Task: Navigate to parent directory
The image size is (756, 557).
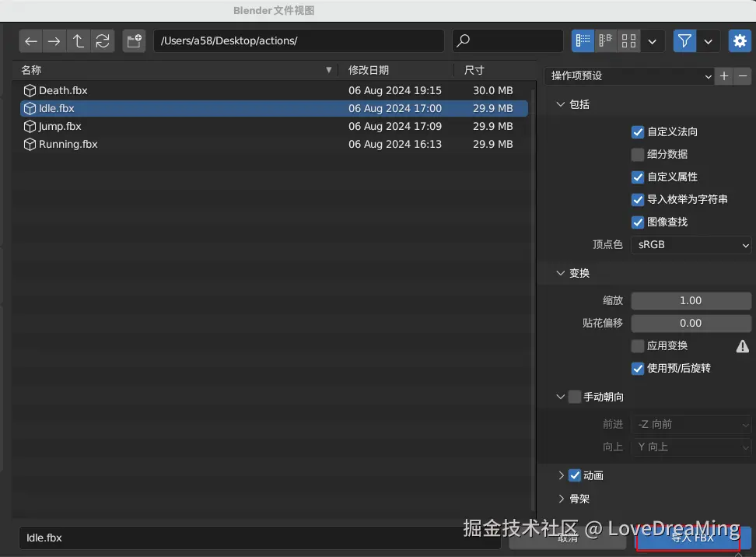Action: [78, 41]
